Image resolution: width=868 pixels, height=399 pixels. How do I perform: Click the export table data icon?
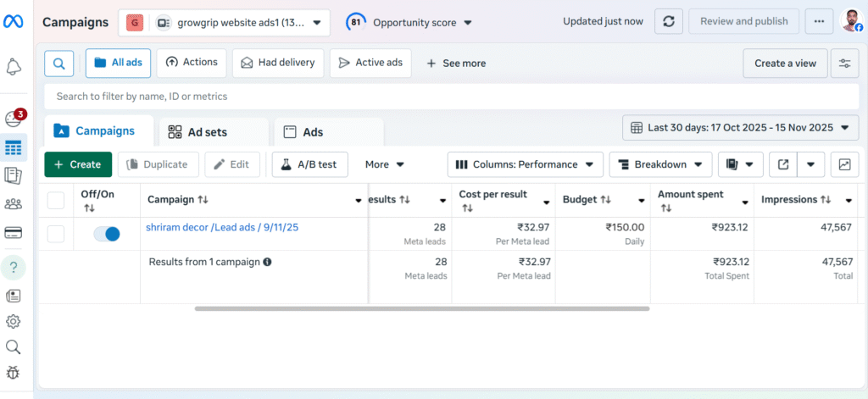782,164
